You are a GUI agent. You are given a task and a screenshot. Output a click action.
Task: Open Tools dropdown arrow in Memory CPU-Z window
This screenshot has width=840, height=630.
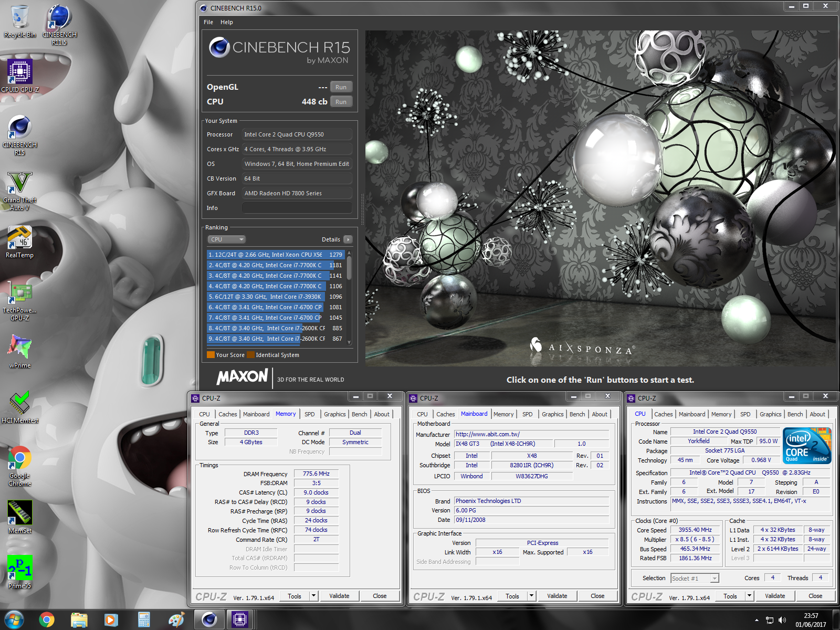tap(314, 596)
